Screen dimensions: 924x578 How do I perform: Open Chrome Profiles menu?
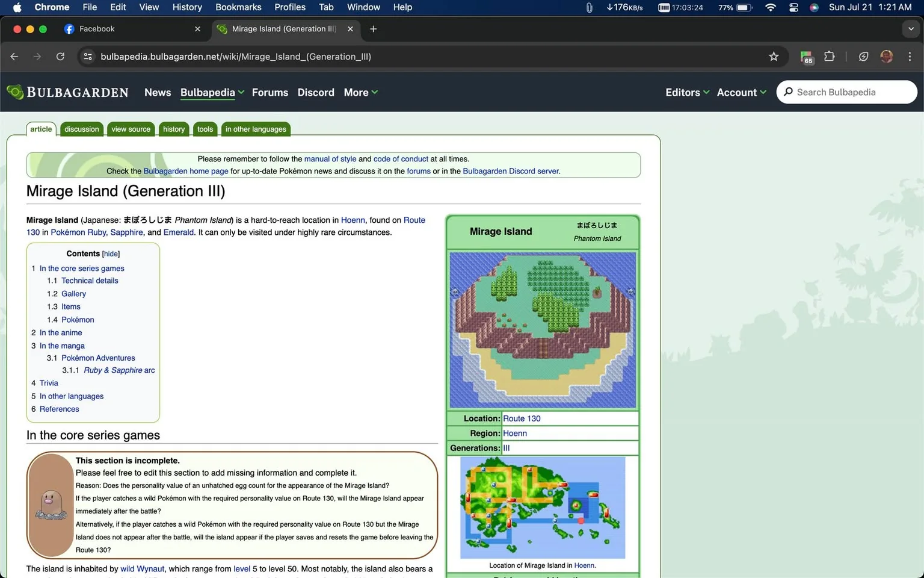tap(290, 7)
